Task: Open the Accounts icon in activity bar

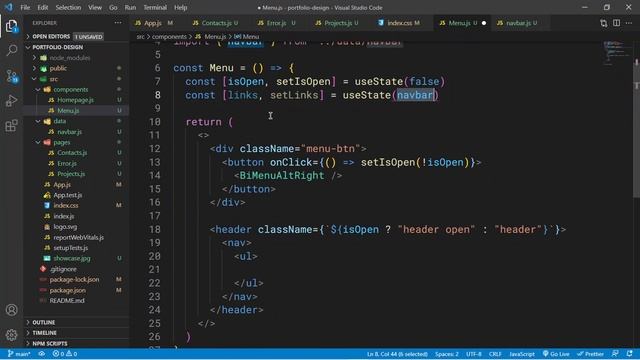Action: click(12, 310)
